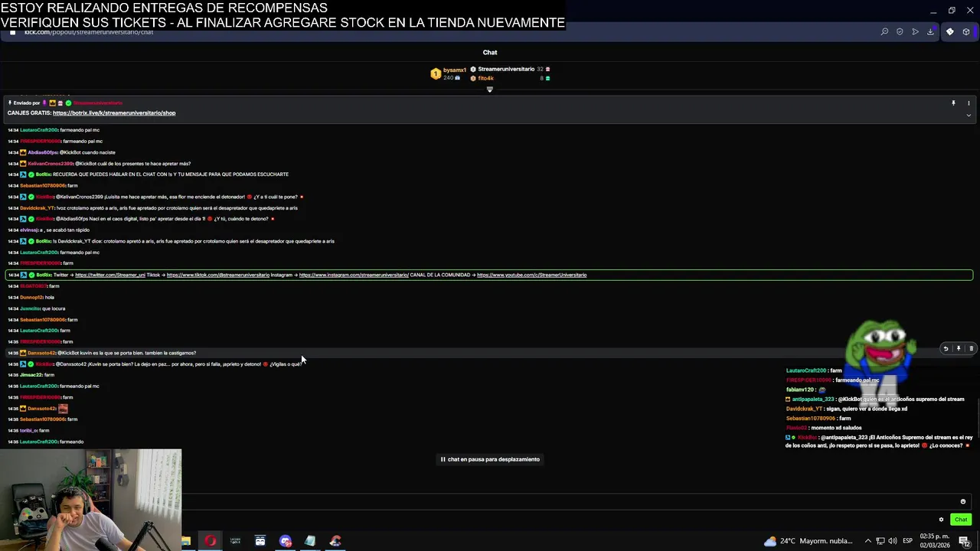
Task: Show hidden tray icons chevron
Action: point(867,541)
